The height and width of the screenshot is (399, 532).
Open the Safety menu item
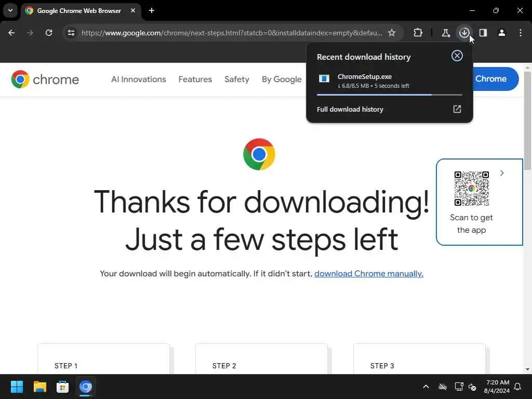[x=237, y=79]
